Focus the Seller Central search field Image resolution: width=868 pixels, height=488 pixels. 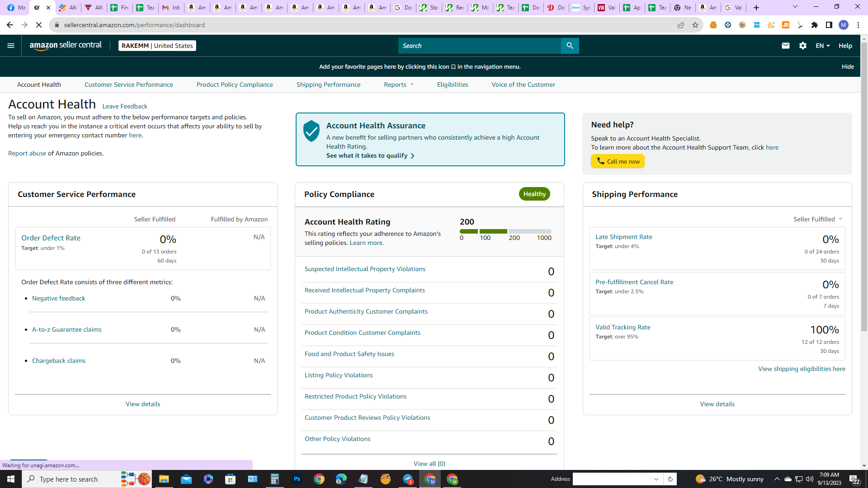point(480,46)
